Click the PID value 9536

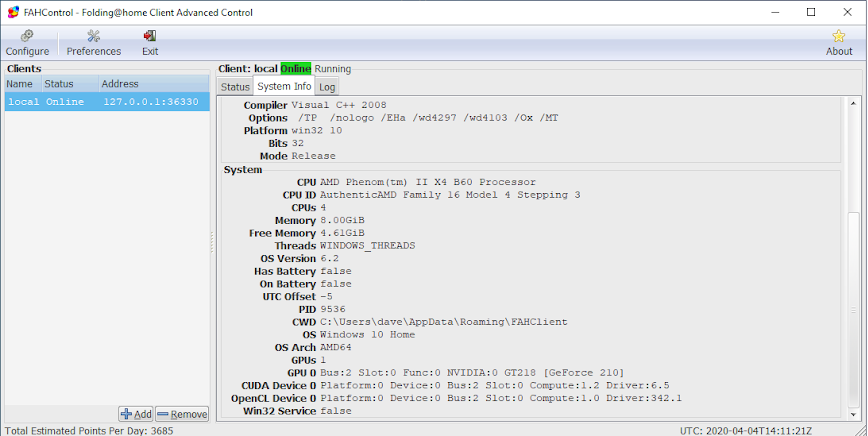point(332,309)
